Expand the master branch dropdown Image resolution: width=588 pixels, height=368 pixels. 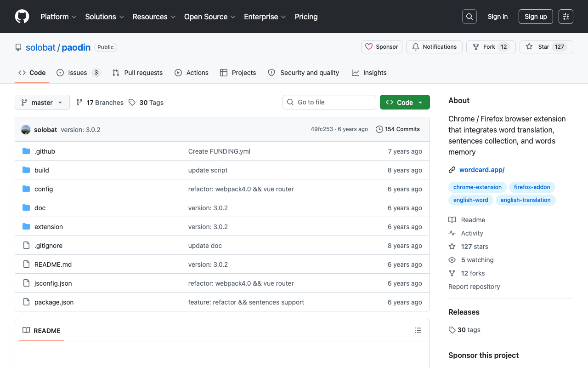click(x=42, y=102)
